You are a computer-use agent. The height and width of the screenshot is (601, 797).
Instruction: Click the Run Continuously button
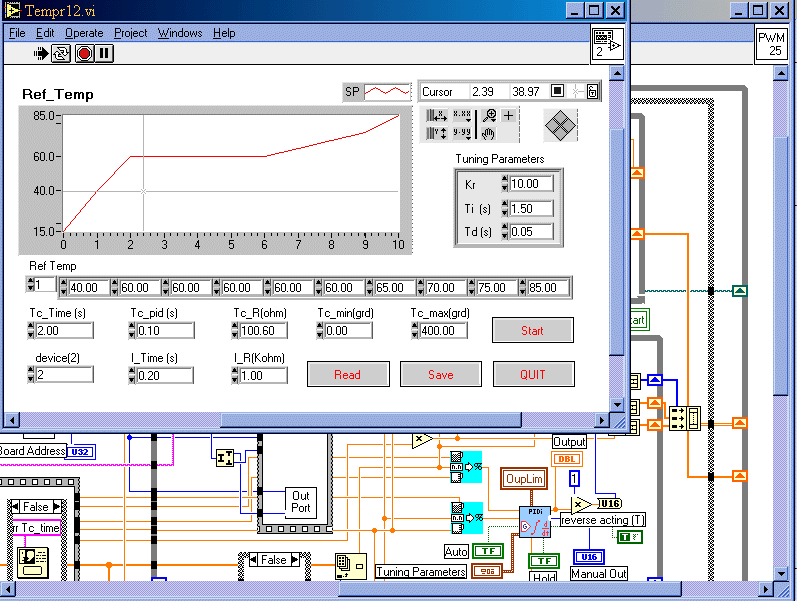pos(61,53)
